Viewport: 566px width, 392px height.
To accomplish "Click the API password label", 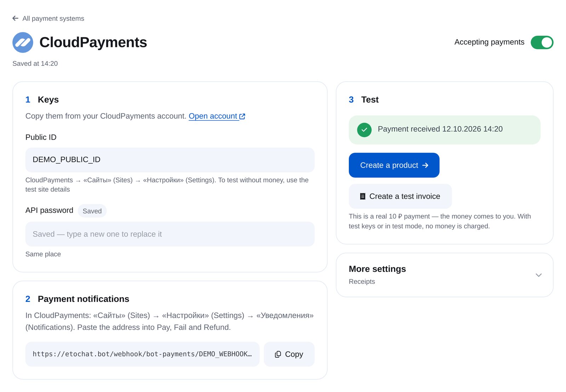I will click(x=49, y=210).
